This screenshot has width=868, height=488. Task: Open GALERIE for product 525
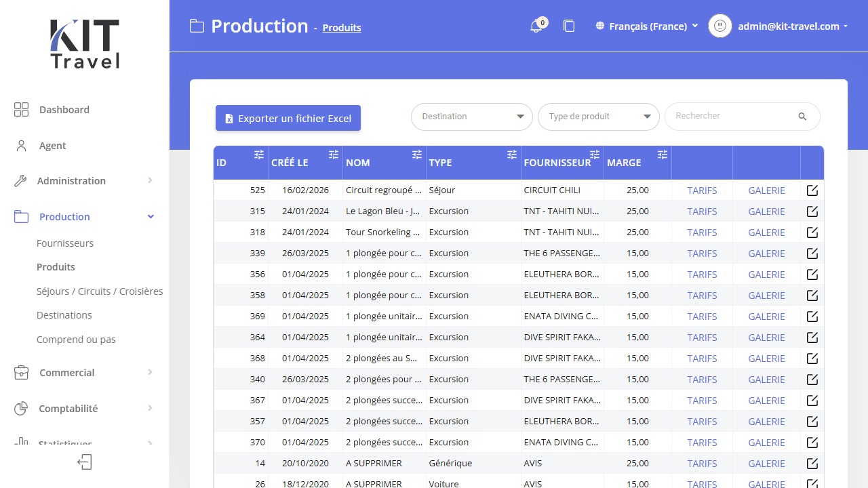pos(766,190)
